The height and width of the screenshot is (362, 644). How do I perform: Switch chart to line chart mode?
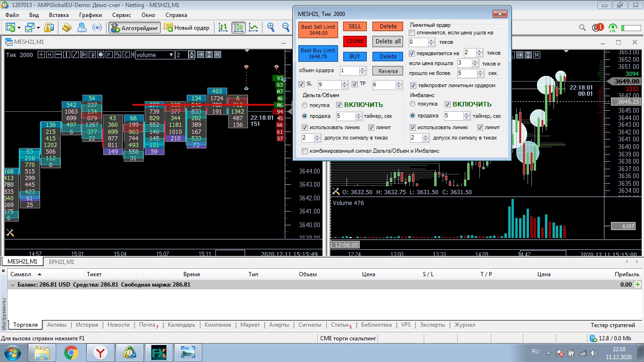tap(254, 27)
